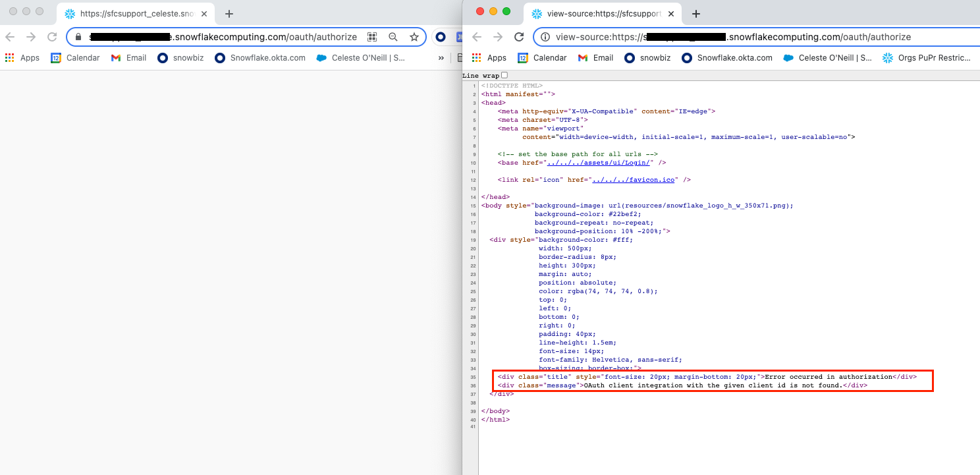Click lock icon in left window address bar

78,38
